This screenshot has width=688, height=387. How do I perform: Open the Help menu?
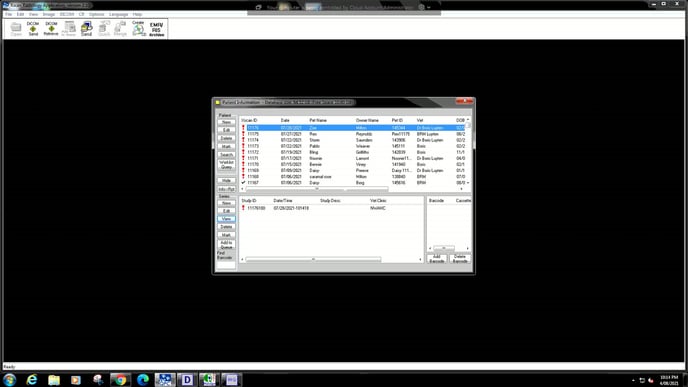point(137,14)
